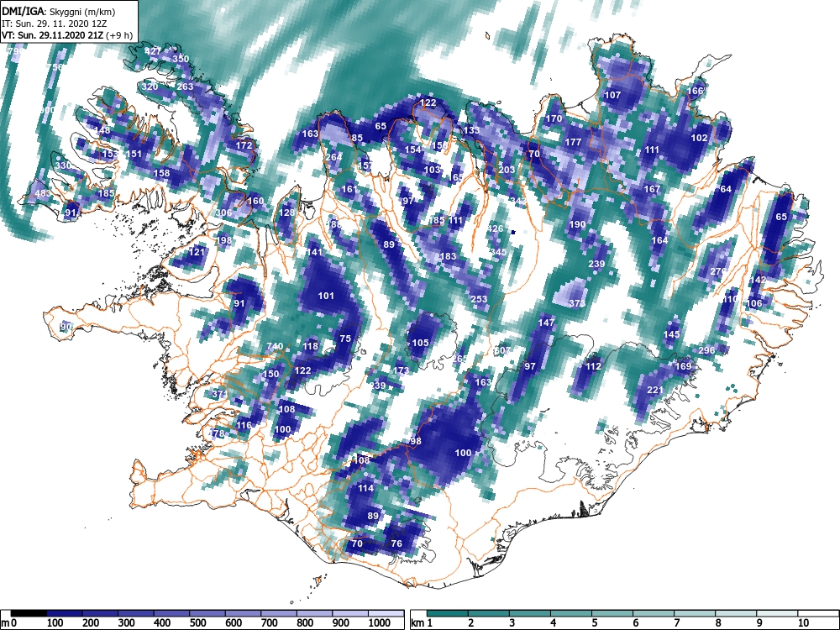Viewport: 840px width, 630px height.
Task: Click the black swatch at the meter legend start
Action: tap(29, 613)
